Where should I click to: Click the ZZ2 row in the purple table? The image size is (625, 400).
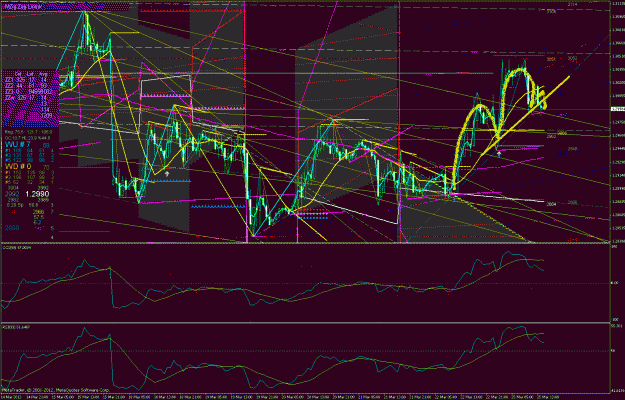[x=26, y=85]
